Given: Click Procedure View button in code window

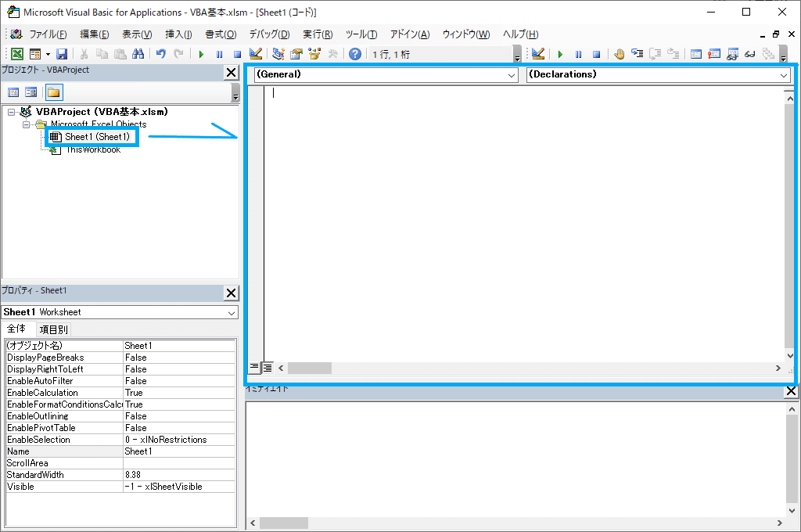Looking at the screenshot, I should pyautogui.click(x=254, y=368).
